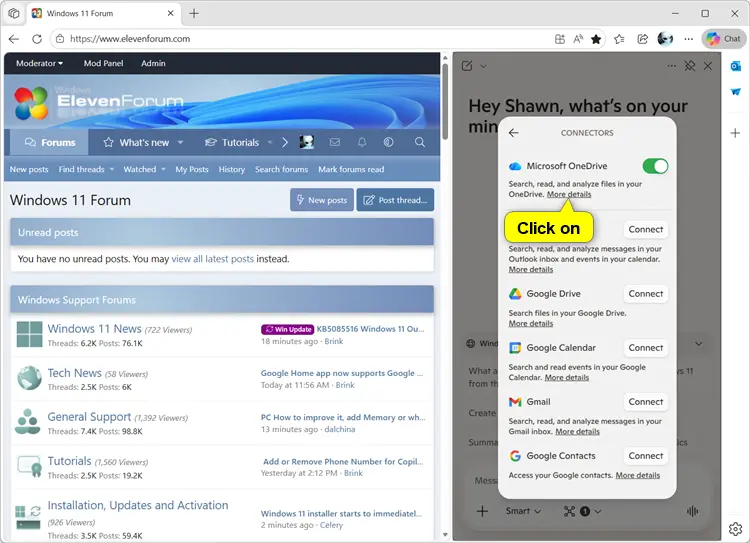Connect the Google Drive connector
This screenshot has width=750, height=543.
pyautogui.click(x=645, y=293)
